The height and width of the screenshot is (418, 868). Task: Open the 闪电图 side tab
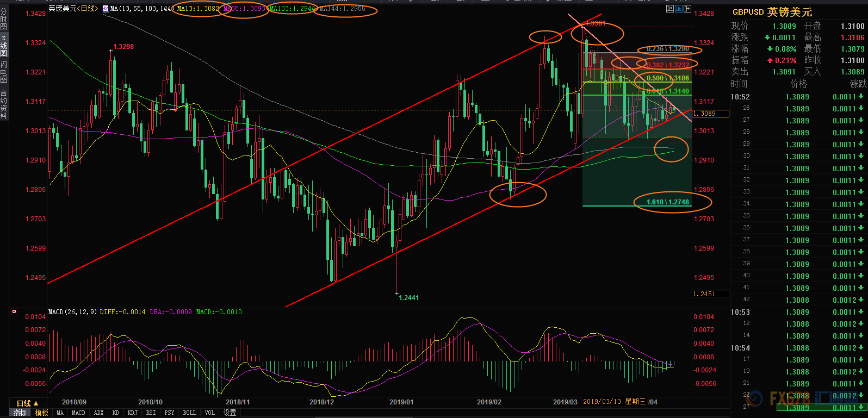click(x=4, y=72)
